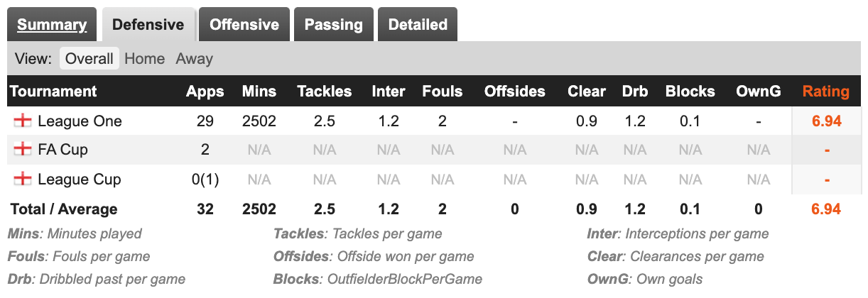Click the England flag beside League Cup

coord(23,180)
